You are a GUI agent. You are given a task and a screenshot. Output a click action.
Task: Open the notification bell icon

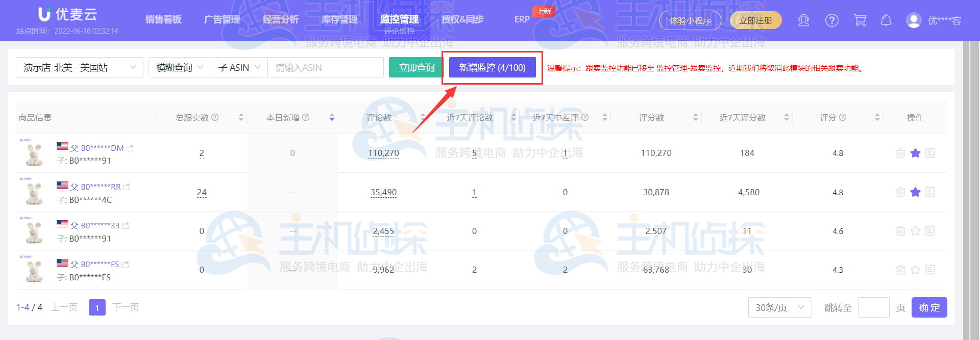tap(886, 20)
